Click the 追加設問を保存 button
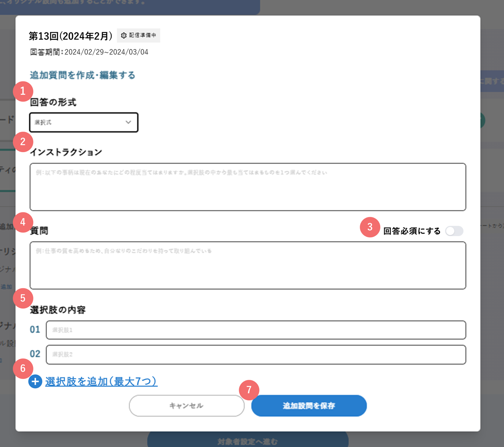Image resolution: width=504 pixels, height=447 pixels. tap(309, 406)
